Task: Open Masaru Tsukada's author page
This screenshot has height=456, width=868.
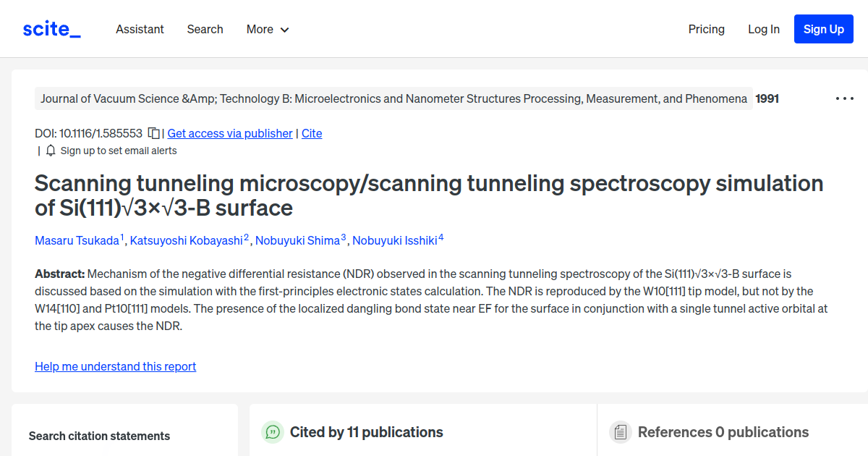Action: coord(77,240)
